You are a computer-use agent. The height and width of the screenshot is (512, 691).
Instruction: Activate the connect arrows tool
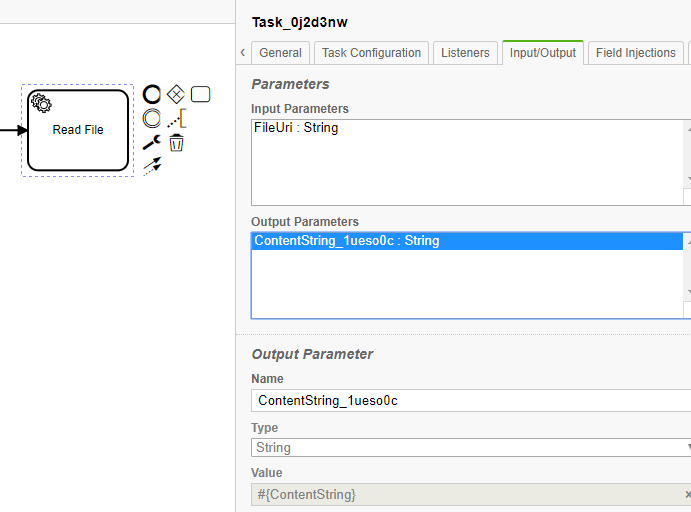coord(152,166)
